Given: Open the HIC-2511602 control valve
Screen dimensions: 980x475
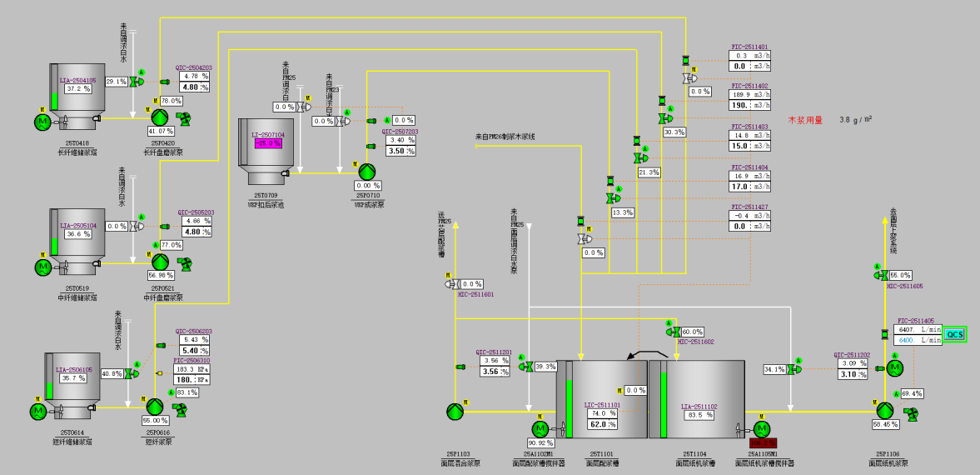Looking at the screenshot, I should coord(673,332).
